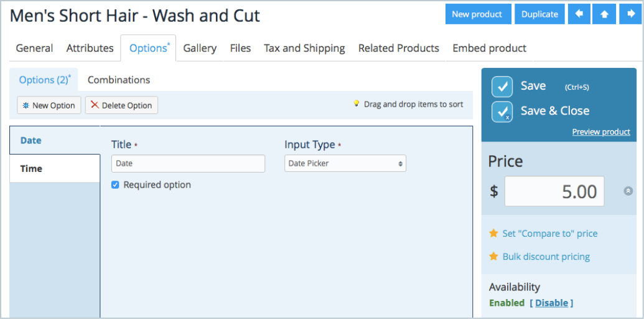Viewport: 644px width, 319px height.
Task: Switch to the Combinations sub-tab
Action: (119, 80)
